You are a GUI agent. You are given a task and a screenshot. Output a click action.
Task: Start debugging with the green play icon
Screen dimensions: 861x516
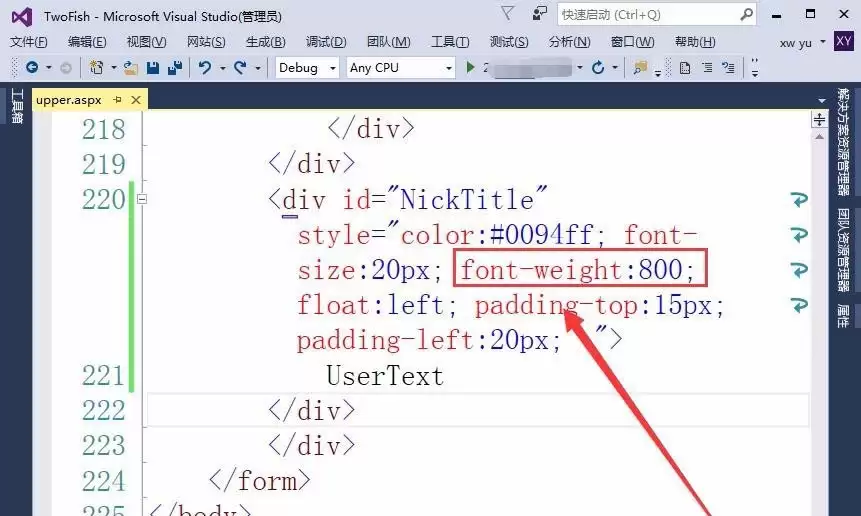(x=470, y=68)
